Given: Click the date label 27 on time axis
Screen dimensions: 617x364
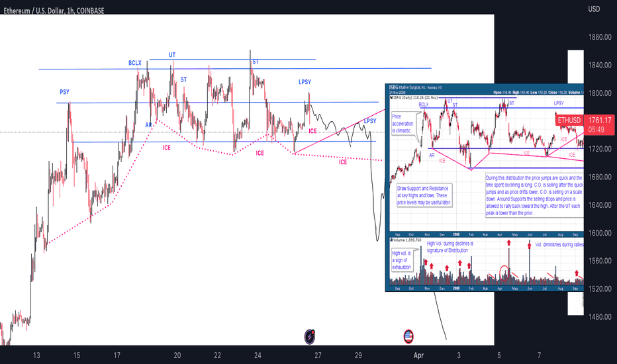Looking at the screenshot, I should 318,355.
